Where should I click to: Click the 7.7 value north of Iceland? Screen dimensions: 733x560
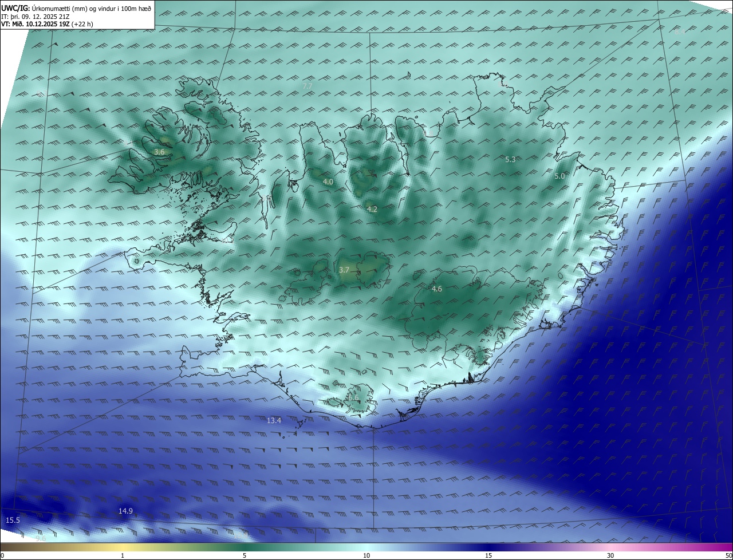(308, 86)
